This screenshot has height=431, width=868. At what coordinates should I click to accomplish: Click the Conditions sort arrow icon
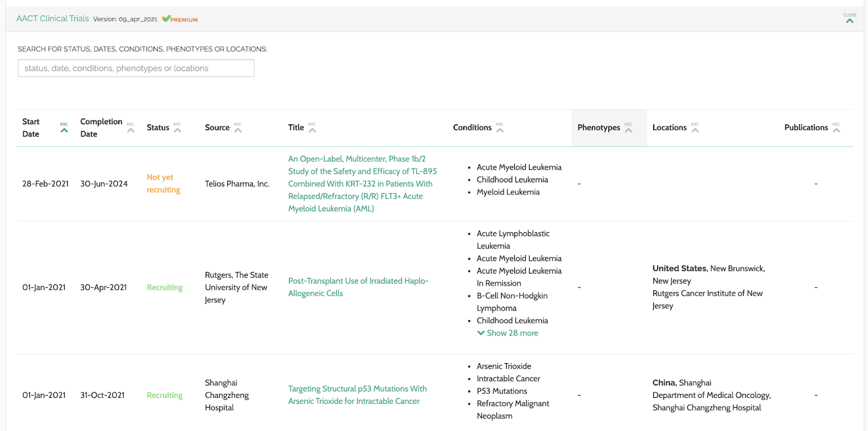500,130
